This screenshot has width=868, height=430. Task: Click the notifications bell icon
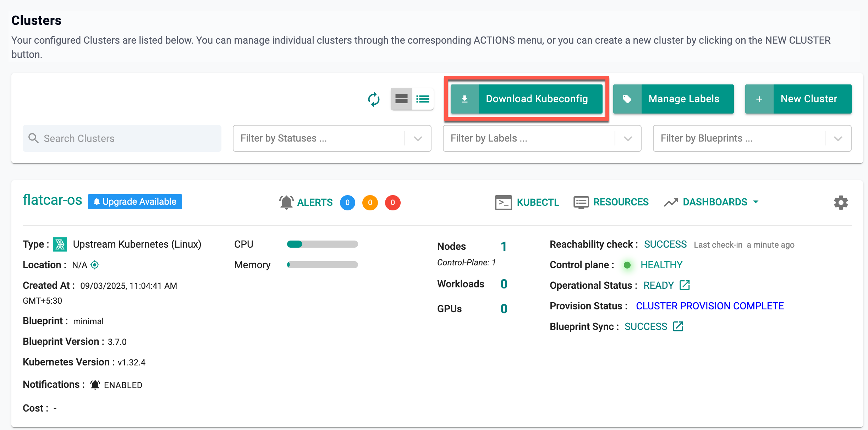[95, 385]
